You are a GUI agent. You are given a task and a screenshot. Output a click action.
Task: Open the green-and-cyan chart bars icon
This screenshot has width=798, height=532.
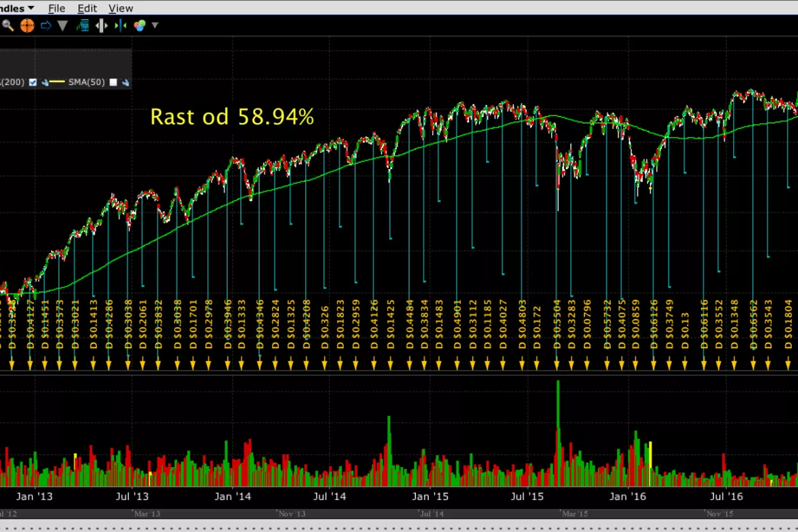(82, 26)
